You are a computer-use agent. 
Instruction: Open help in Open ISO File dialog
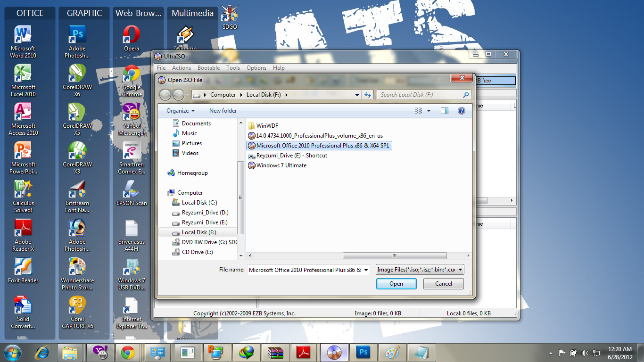pyautogui.click(x=462, y=111)
